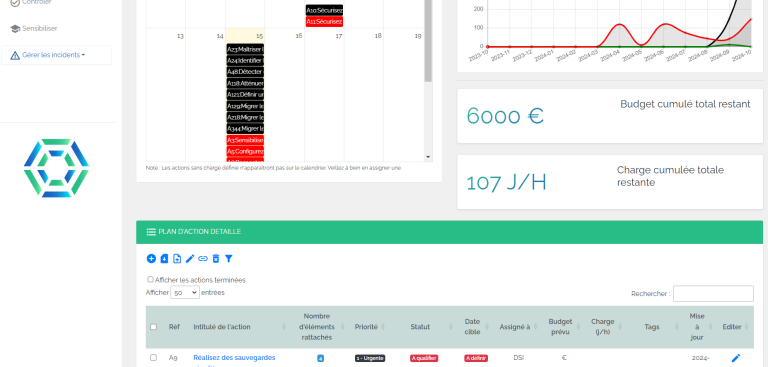Add a new action with plus icon
Screen dimensions: 768x367
151,259
